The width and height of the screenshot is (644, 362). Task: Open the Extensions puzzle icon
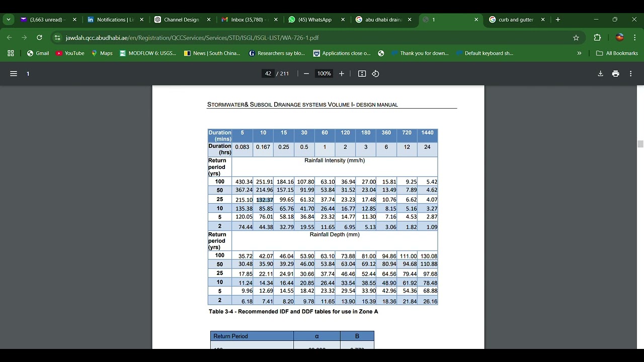click(x=597, y=38)
